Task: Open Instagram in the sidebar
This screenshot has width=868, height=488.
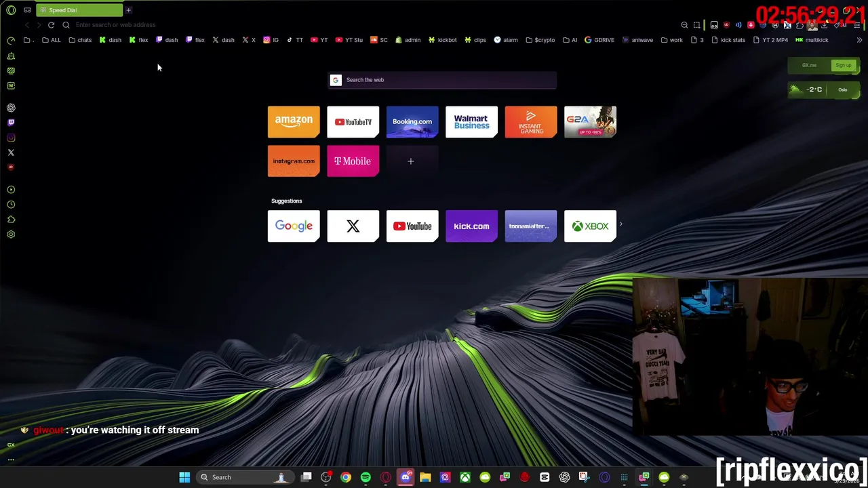Action: pos(11,138)
